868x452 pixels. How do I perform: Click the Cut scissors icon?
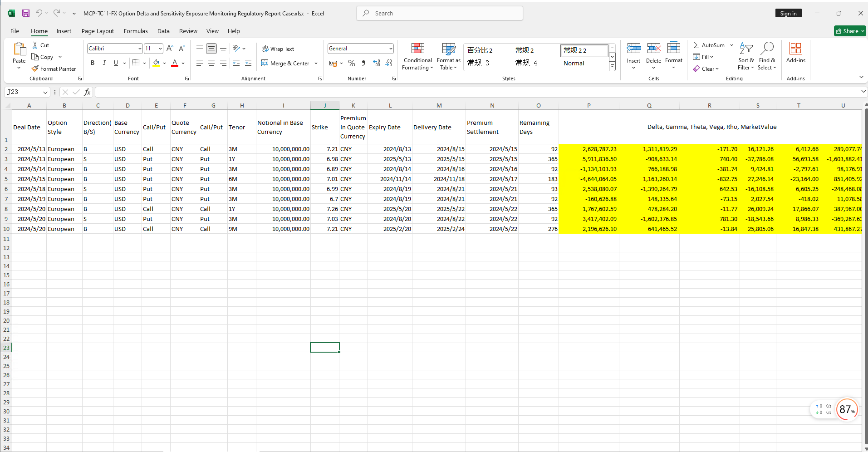[35, 45]
